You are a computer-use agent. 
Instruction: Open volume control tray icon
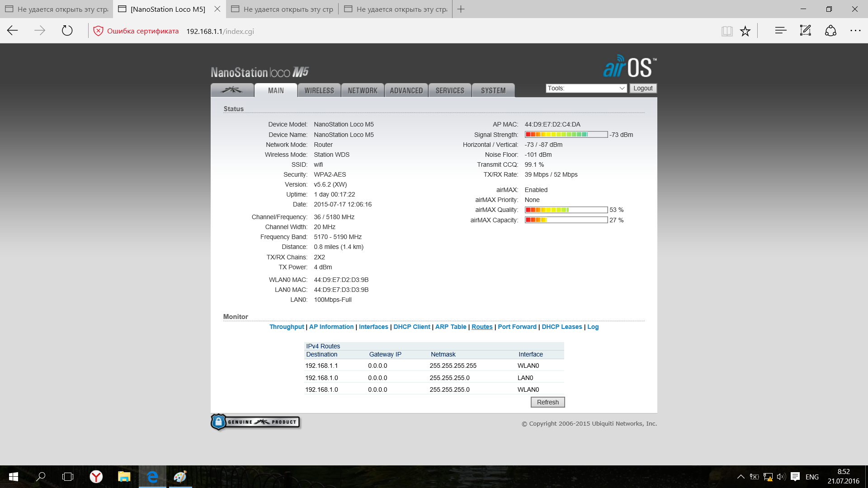coord(781,477)
